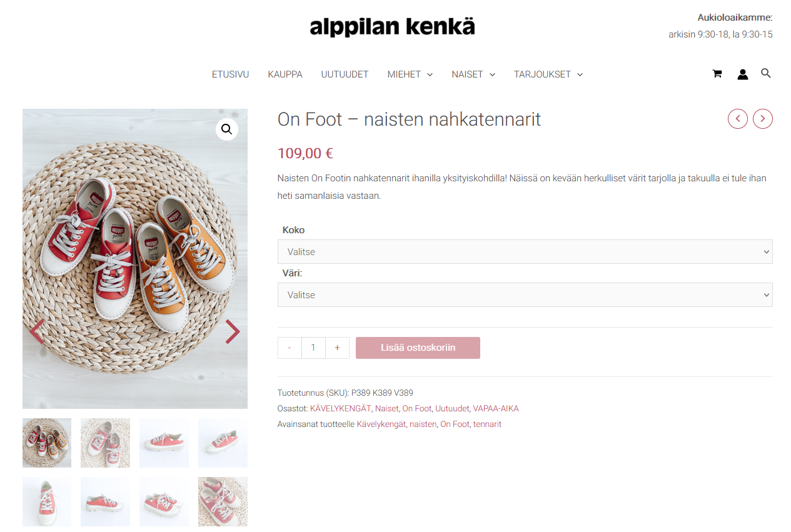Open the shopping cart icon

(717, 74)
